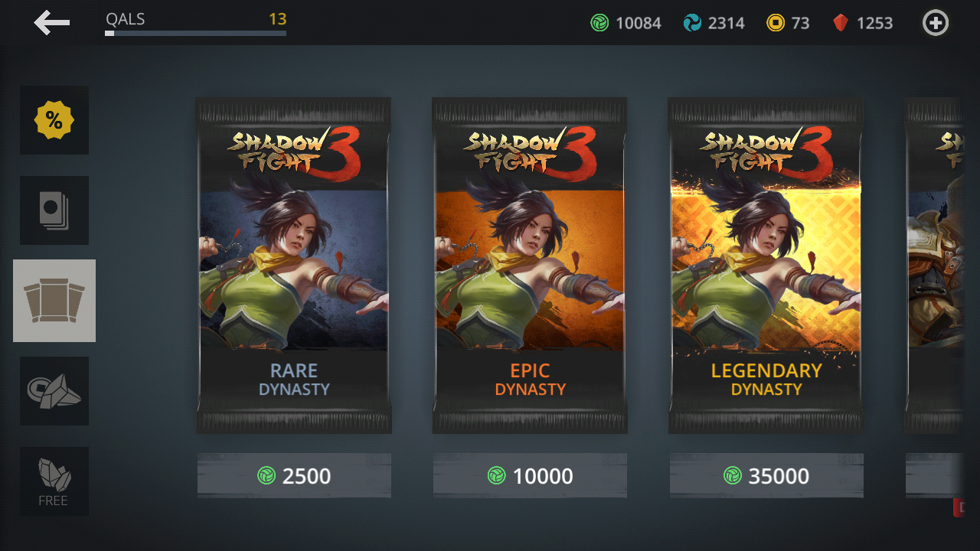
Task: Buy the Epic pack for 10000 coins
Action: point(530,475)
